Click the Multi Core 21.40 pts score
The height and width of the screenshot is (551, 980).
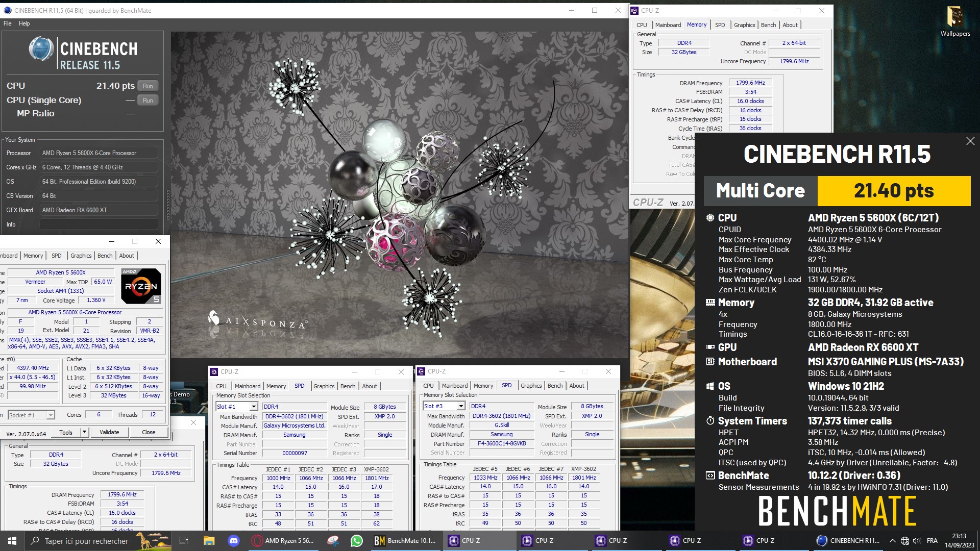[894, 191]
